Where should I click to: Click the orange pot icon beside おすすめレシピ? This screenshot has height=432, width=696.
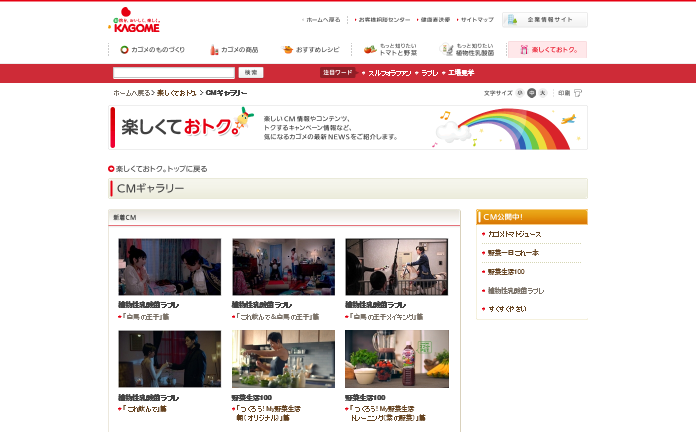pos(288,49)
